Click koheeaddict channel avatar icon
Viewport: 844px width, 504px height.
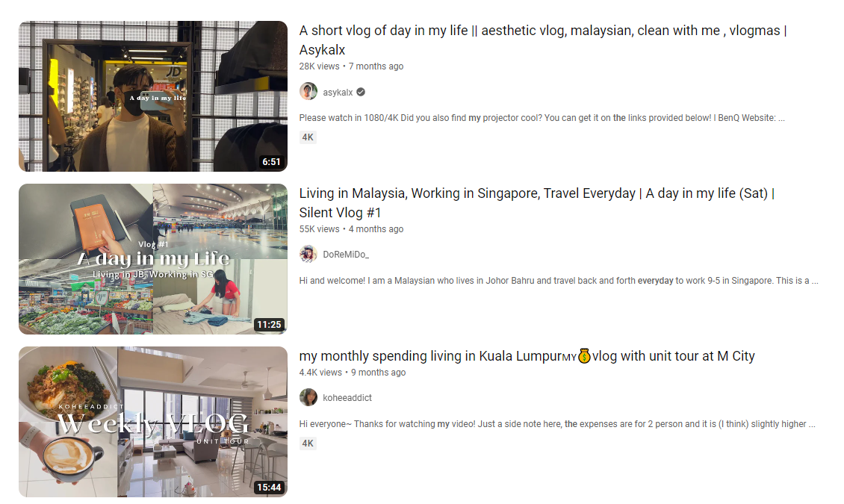point(308,397)
